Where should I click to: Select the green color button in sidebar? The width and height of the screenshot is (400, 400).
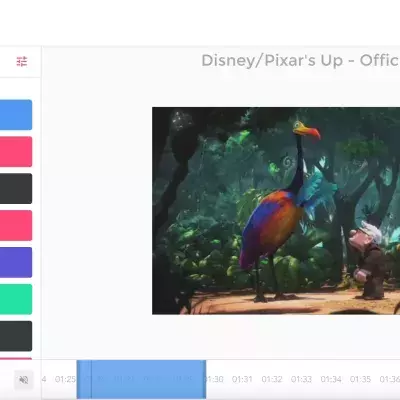(16, 299)
